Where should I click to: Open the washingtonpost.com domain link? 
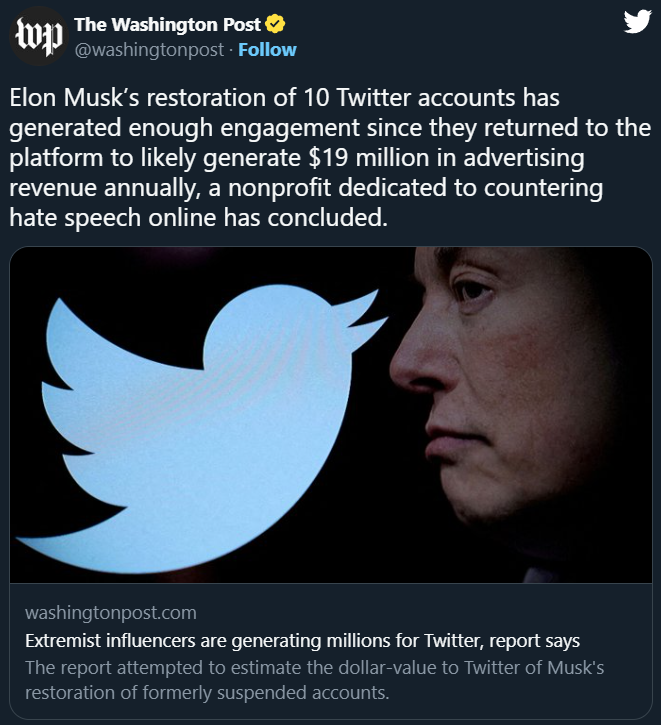110,612
